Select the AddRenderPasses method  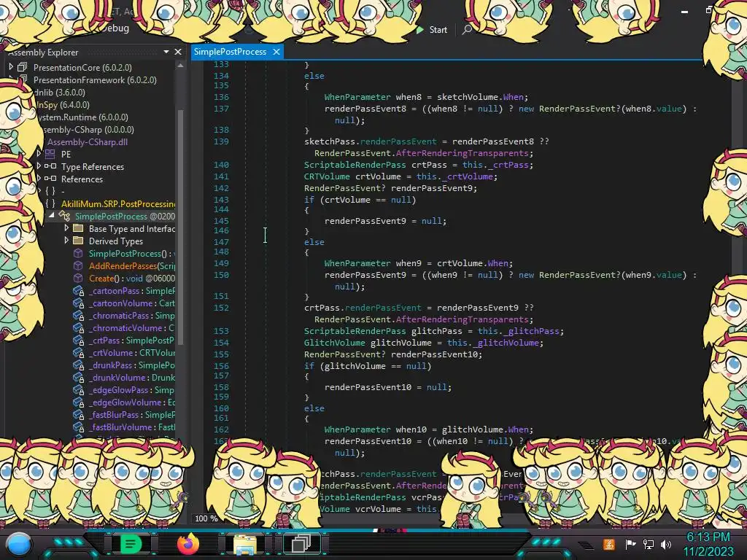[x=132, y=266]
